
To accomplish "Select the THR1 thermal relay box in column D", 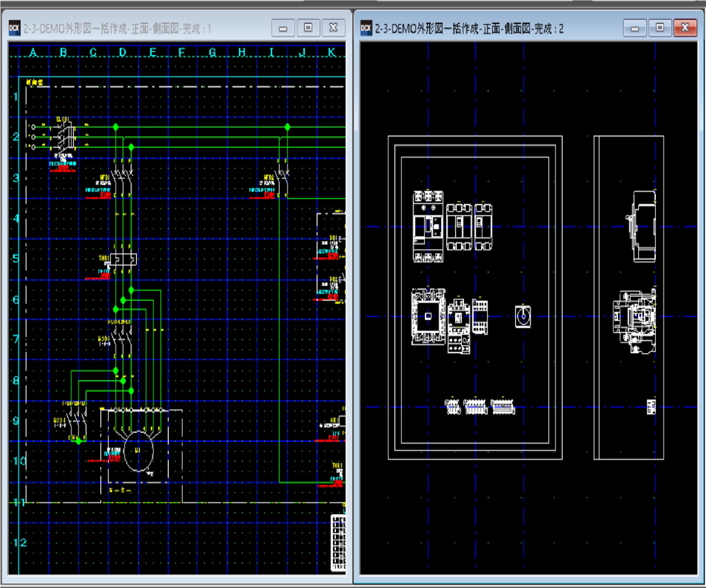I will coord(123,259).
